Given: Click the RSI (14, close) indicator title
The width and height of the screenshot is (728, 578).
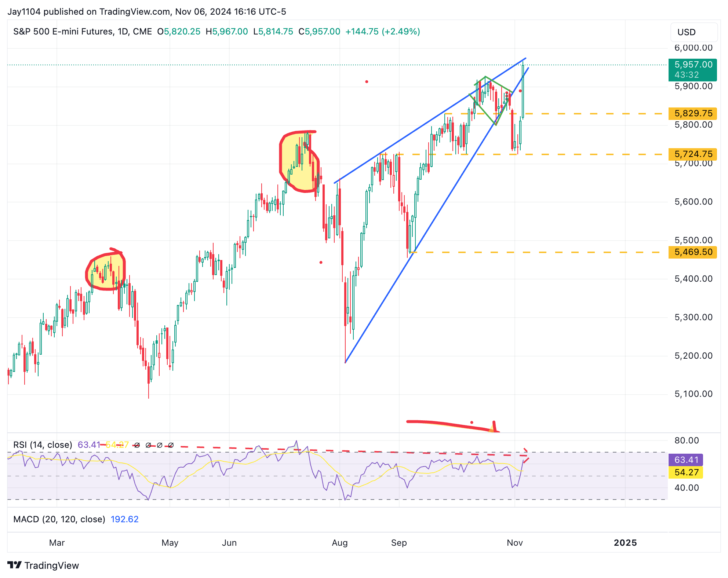Looking at the screenshot, I should click(43, 445).
